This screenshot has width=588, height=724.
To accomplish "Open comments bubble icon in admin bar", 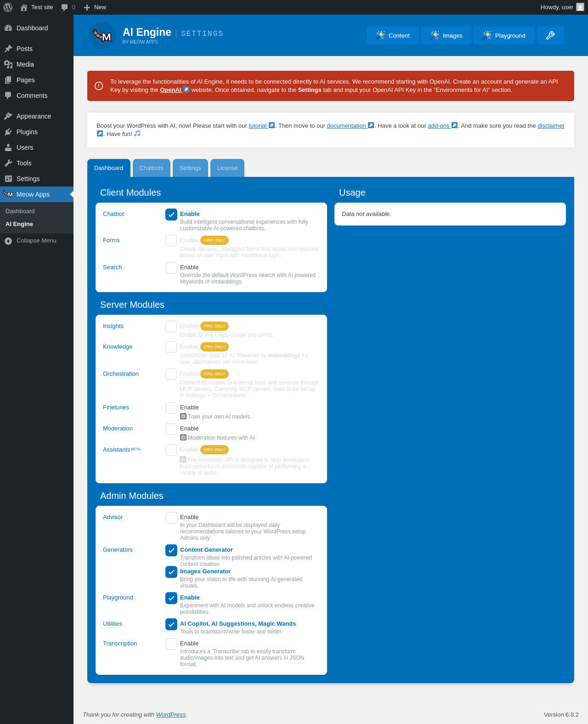I will tap(64, 7).
